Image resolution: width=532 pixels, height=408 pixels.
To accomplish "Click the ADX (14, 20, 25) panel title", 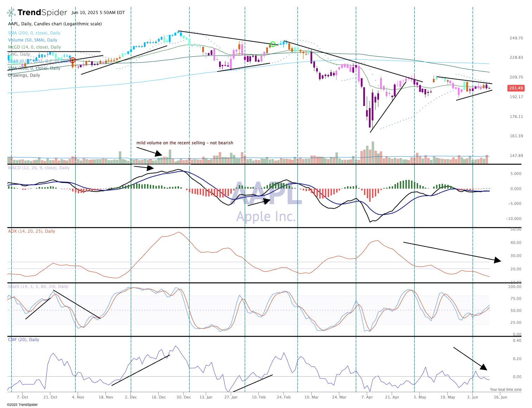I will pos(32,231).
